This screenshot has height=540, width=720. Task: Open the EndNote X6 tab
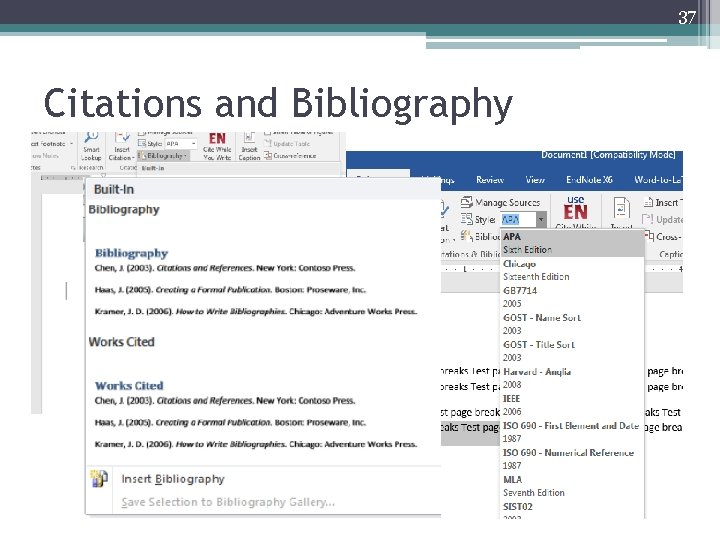[x=589, y=180]
